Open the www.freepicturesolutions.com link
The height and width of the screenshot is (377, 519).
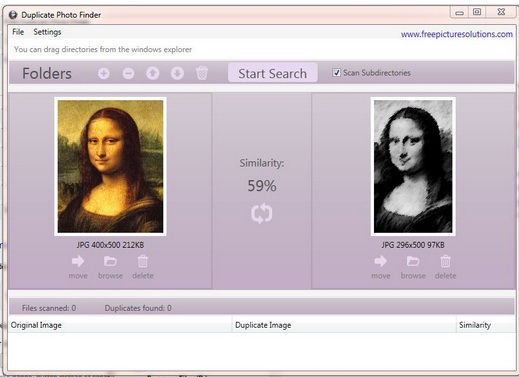click(457, 34)
